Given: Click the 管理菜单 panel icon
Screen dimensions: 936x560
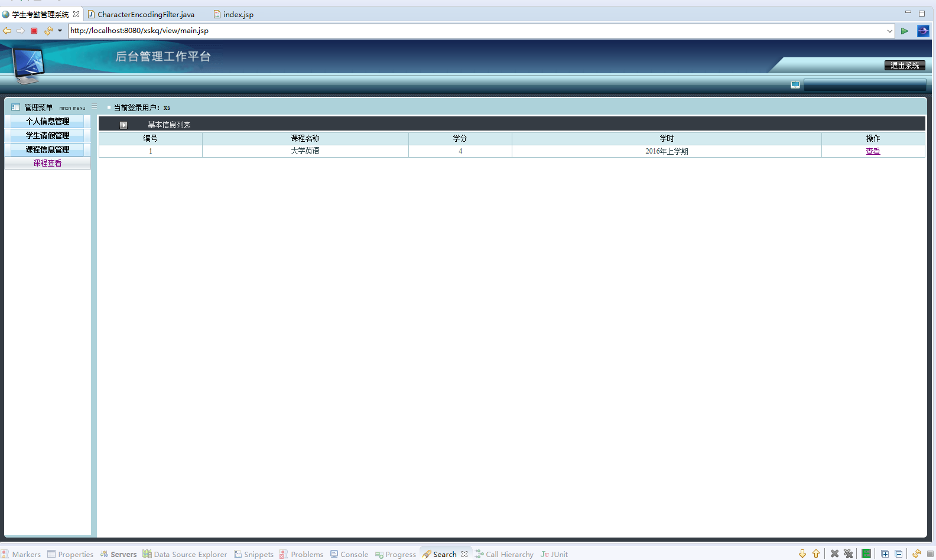Looking at the screenshot, I should tap(15, 107).
